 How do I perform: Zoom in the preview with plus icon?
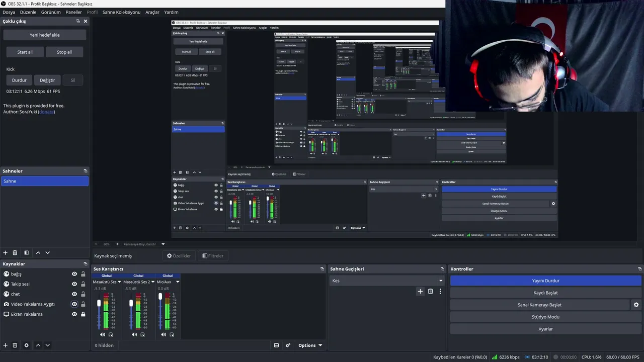click(117, 244)
